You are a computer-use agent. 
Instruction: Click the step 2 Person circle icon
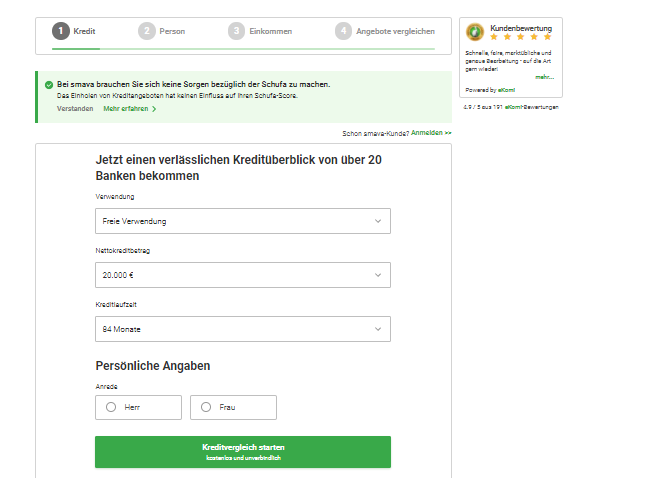point(147,31)
